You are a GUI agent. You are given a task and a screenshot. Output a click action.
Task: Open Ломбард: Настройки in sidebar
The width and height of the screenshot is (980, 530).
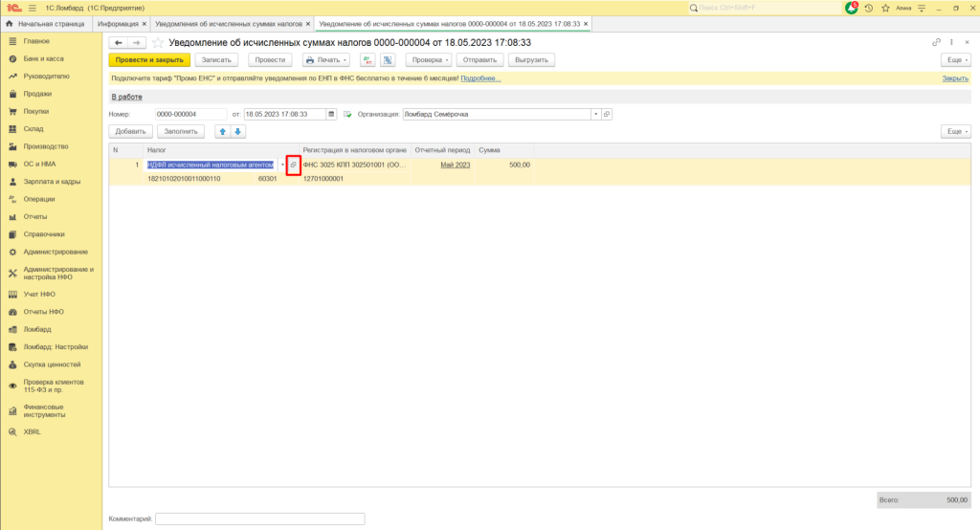[56, 346]
